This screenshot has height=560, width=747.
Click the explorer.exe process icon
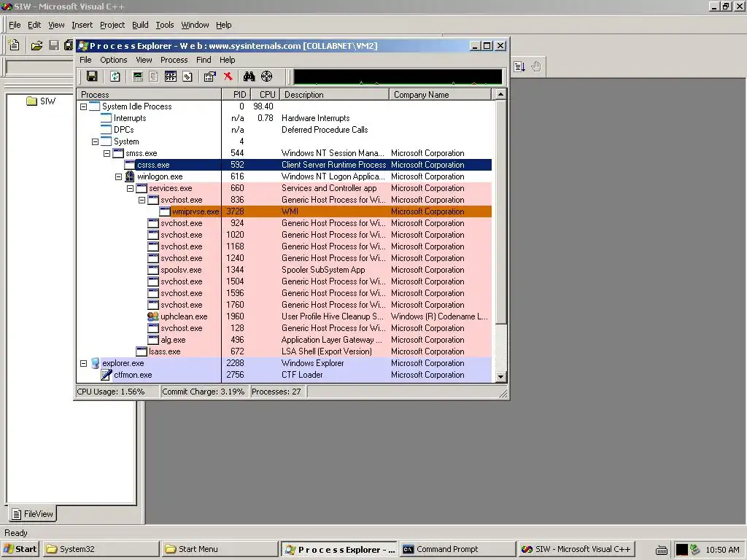95,363
